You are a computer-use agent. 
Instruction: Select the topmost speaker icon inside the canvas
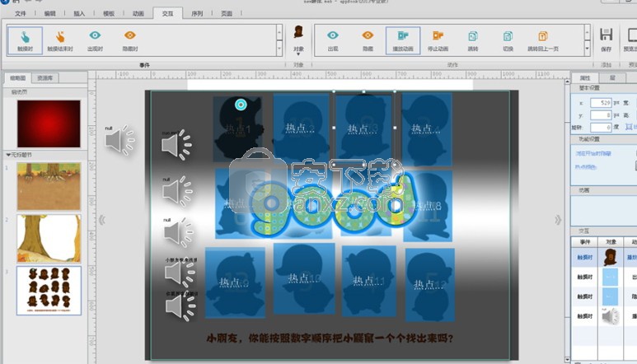click(x=176, y=145)
